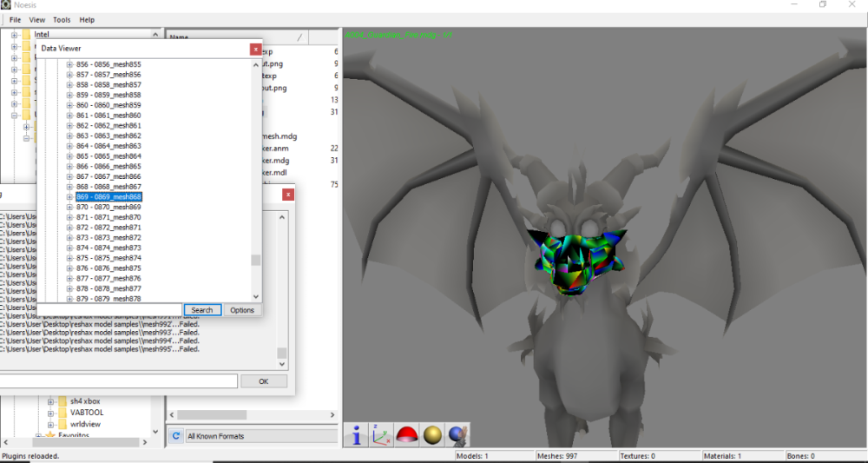Click the VABTOOL folder icon
This screenshot has width=868, height=463.
tap(62, 413)
